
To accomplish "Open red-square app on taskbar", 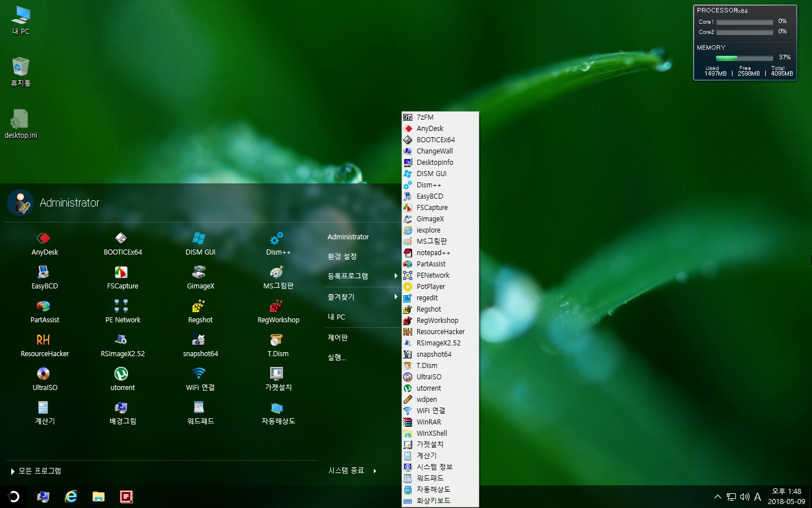I will [x=126, y=497].
